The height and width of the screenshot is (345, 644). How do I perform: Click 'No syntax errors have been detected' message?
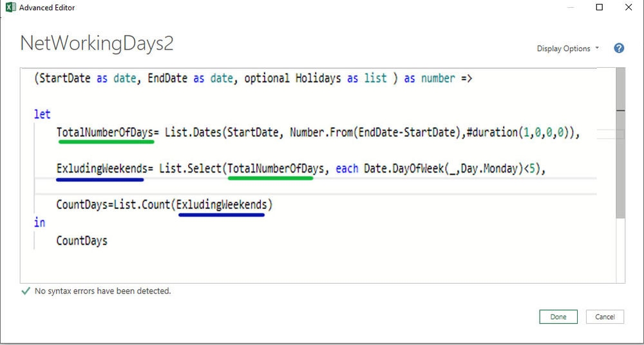(102, 291)
